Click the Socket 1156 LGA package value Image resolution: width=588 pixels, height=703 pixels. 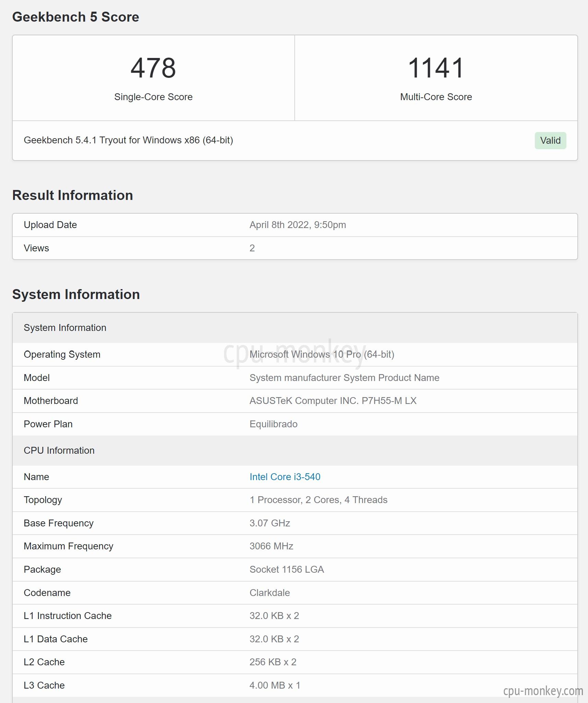point(286,570)
